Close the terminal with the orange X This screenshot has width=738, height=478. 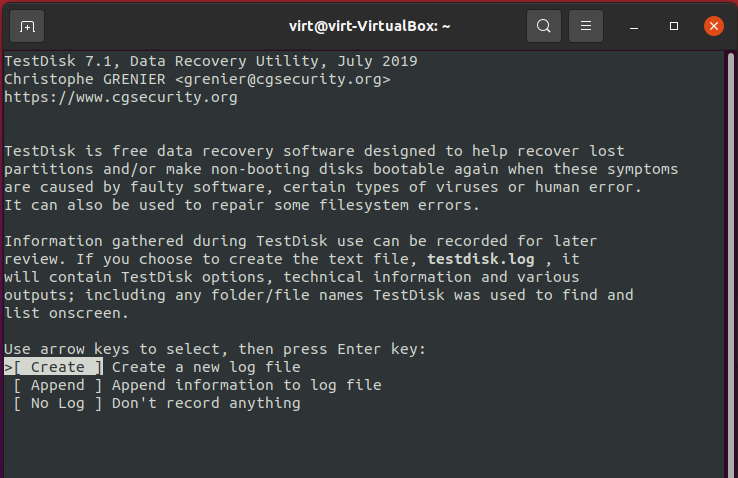click(714, 26)
